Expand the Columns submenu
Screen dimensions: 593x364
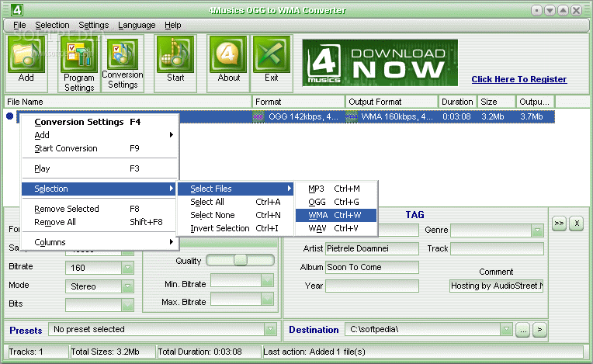99,242
